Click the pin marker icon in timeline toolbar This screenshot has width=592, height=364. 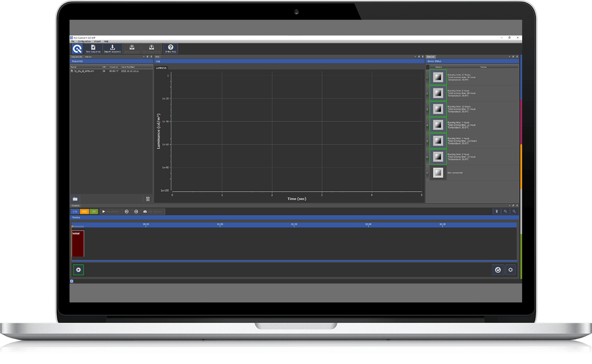coord(497,211)
